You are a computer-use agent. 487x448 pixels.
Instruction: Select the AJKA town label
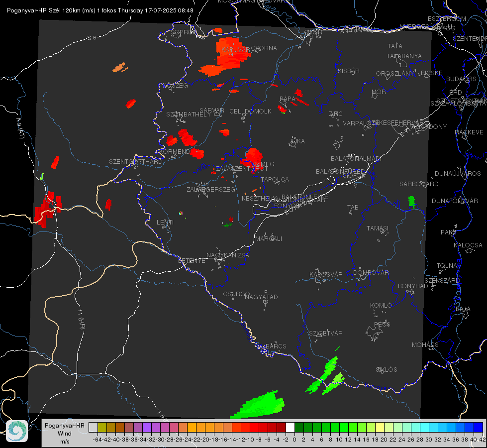pos(297,141)
